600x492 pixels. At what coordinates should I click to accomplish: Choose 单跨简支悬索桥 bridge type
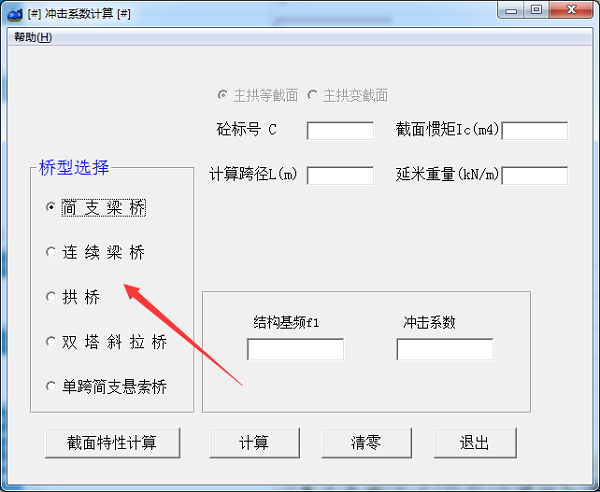106,386
